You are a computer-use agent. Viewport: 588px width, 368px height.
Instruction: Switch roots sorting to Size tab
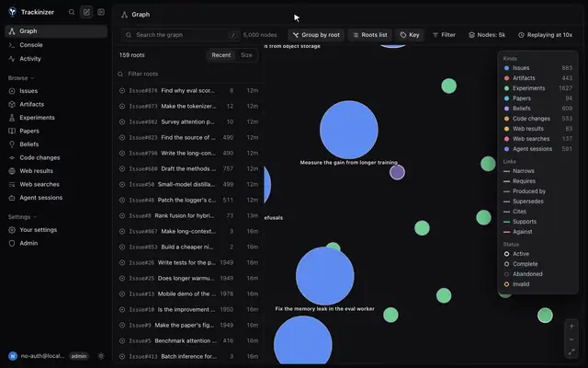[246, 55]
